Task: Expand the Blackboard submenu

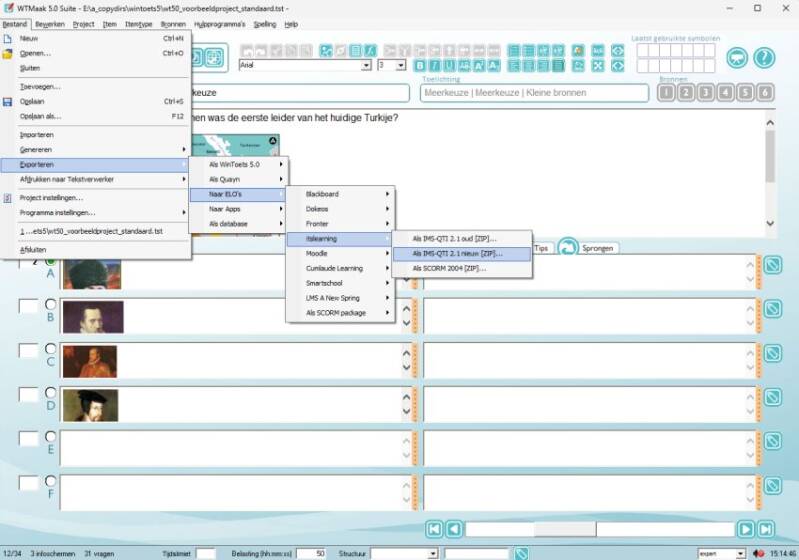Action: tap(340, 194)
